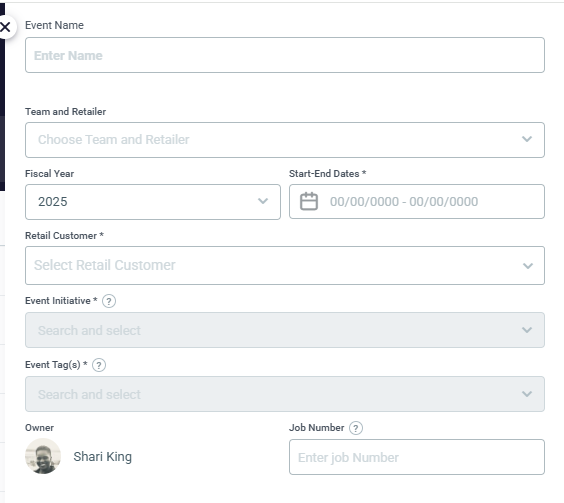Show help for Event Tag(s)

point(99,365)
